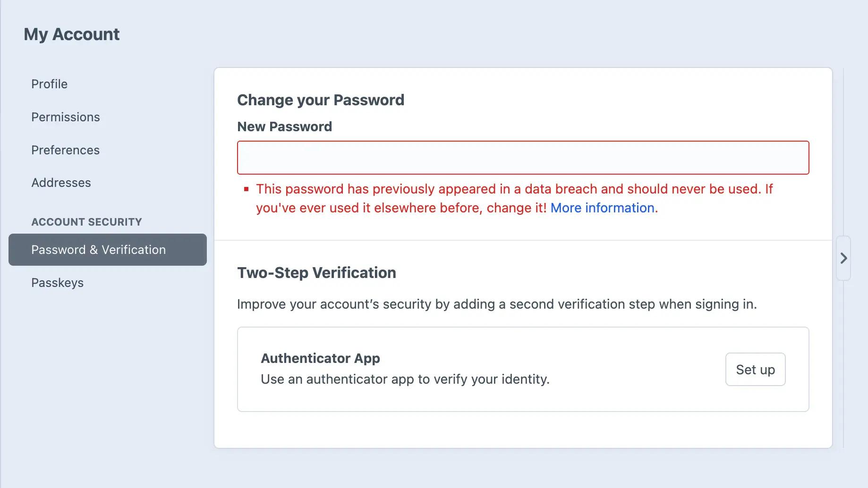Click the Authenticator App description text

(x=405, y=379)
